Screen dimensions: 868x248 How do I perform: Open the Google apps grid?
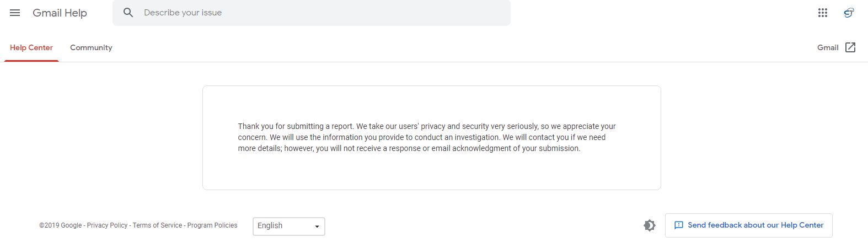click(822, 13)
